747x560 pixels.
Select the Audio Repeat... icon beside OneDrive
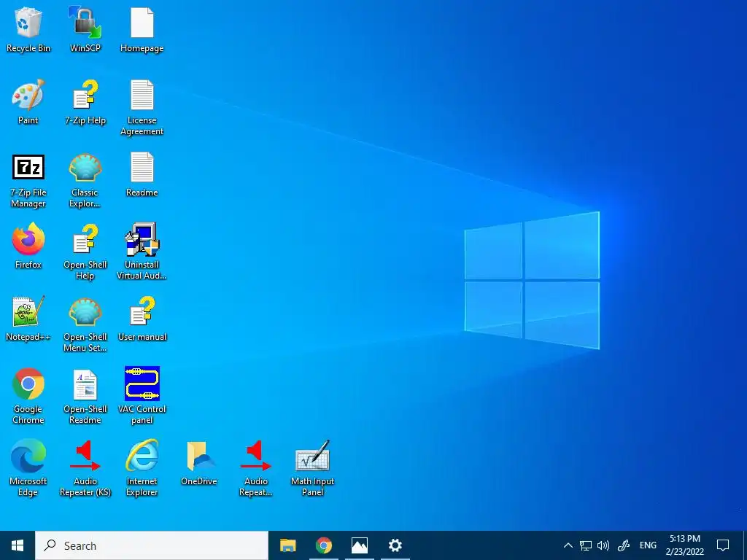click(x=256, y=469)
